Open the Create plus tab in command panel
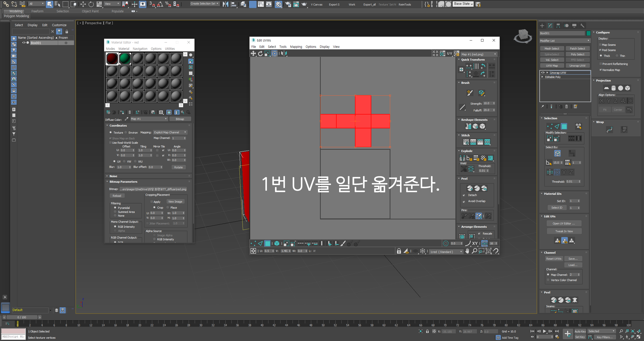Viewport: 644px width, 341px height. point(542,26)
